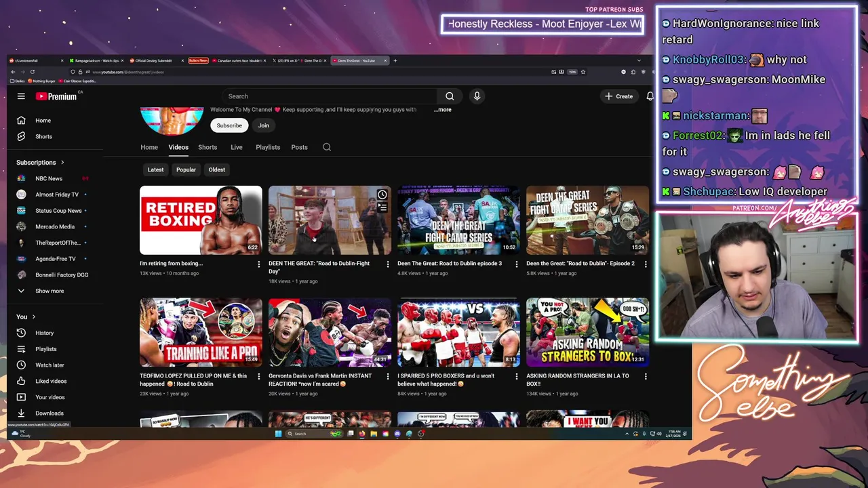
Task: Add Road to Dublin-Fight Day to Watch later
Action: (382, 195)
